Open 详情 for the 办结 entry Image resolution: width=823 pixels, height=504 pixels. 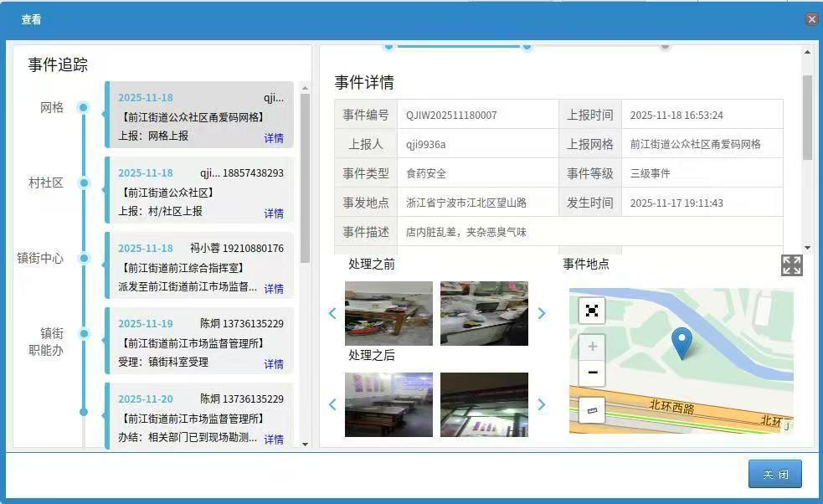[x=274, y=439]
